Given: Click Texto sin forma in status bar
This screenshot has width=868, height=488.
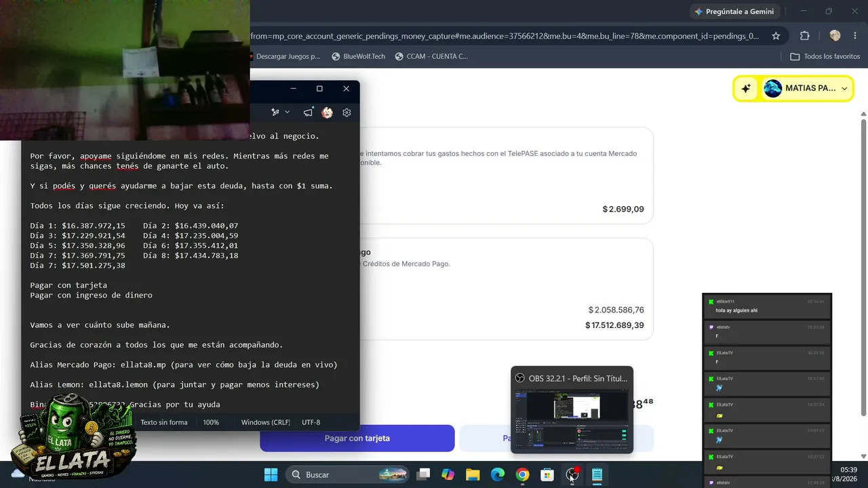Looking at the screenshot, I should (164, 422).
